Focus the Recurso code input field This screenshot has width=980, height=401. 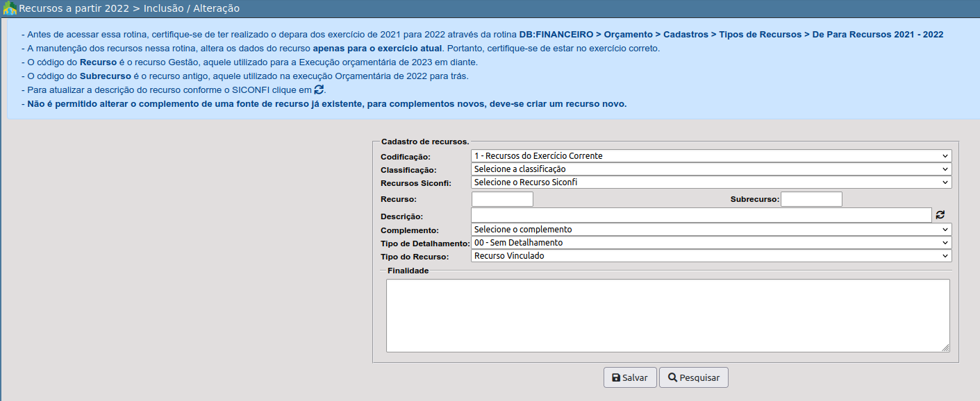[x=501, y=200]
